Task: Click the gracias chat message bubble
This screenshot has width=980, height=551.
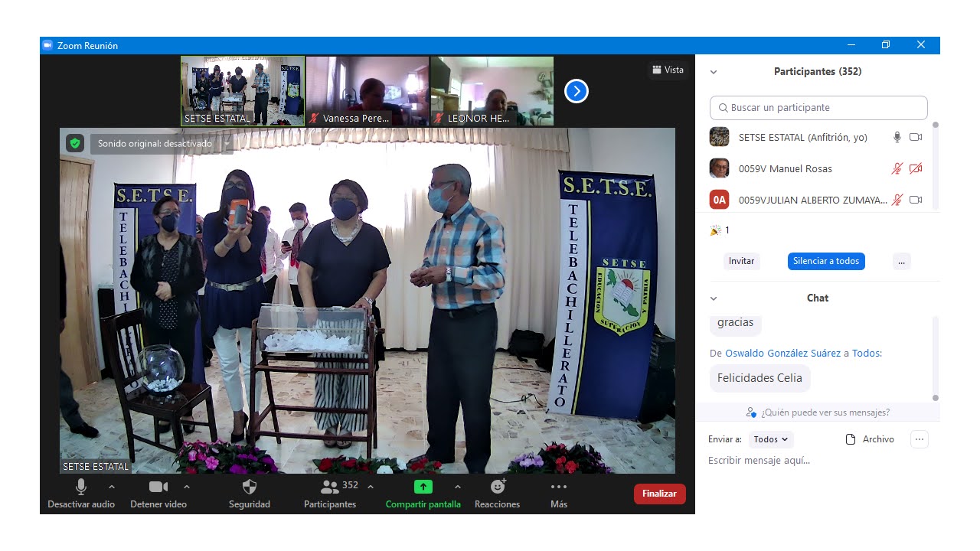Action: (735, 323)
